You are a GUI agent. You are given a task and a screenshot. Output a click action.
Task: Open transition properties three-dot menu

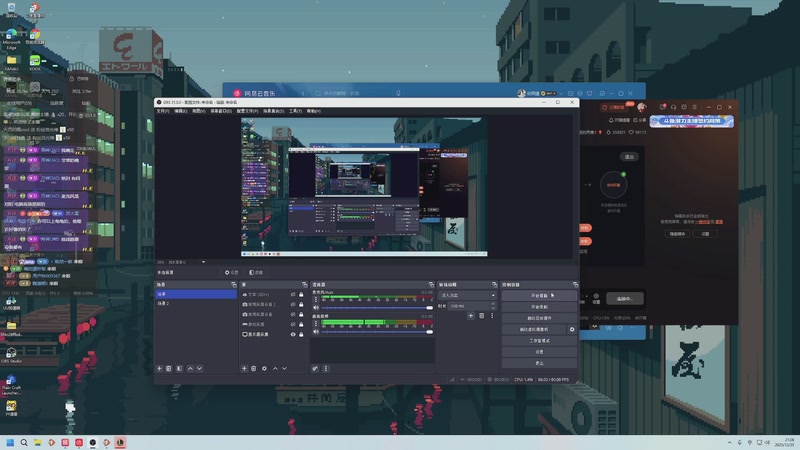coord(492,316)
